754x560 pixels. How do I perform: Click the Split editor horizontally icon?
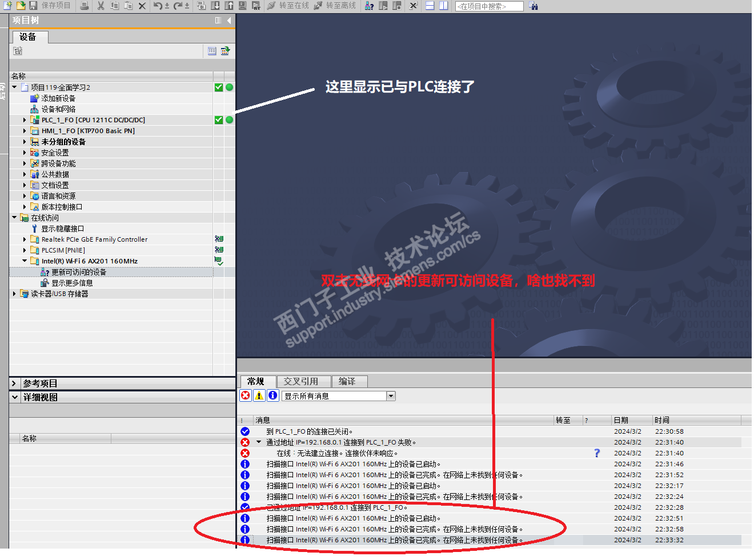point(430,6)
